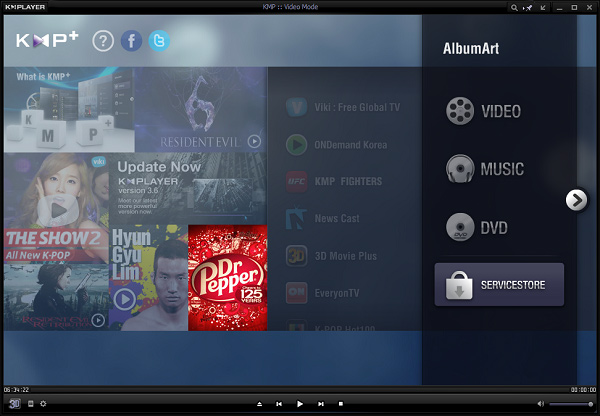Click the KMP+ logo
Screen dimensions: 600x416
(x=47, y=40)
